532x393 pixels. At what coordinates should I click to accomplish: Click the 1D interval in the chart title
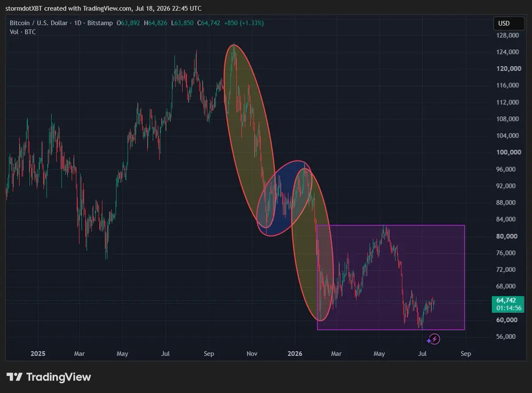click(x=78, y=23)
